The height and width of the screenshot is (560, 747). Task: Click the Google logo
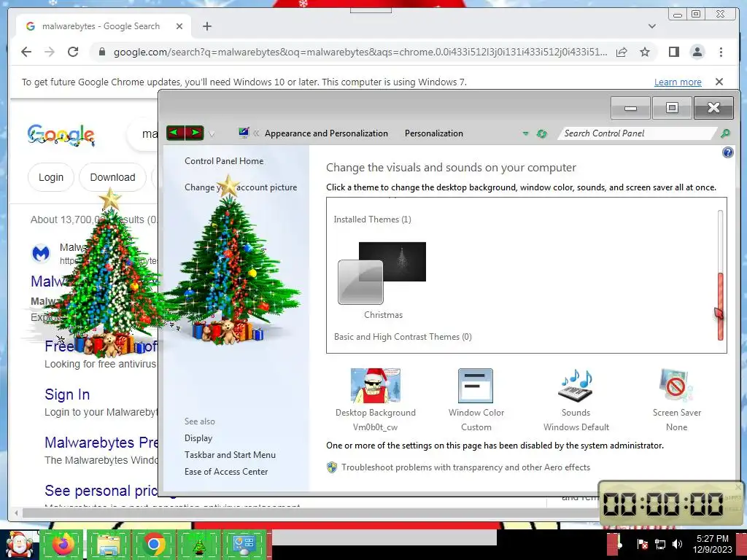pyautogui.click(x=61, y=135)
